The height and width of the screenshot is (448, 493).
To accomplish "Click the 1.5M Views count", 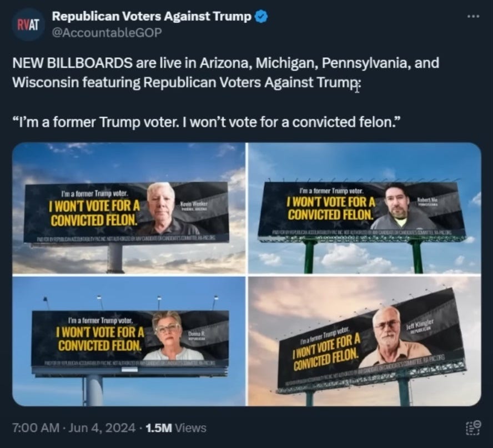I will click(x=177, y=428).
